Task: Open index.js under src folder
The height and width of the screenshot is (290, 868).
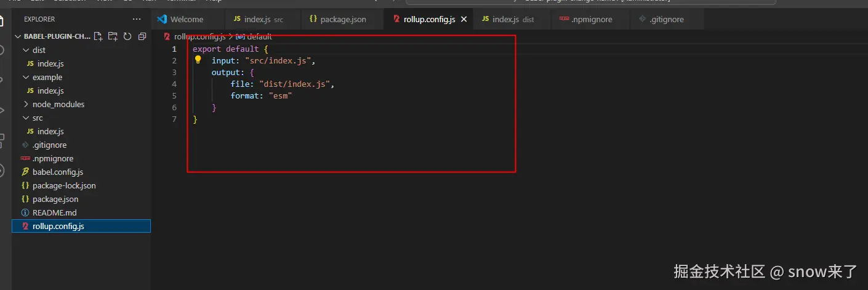Action: click(81, 131)
